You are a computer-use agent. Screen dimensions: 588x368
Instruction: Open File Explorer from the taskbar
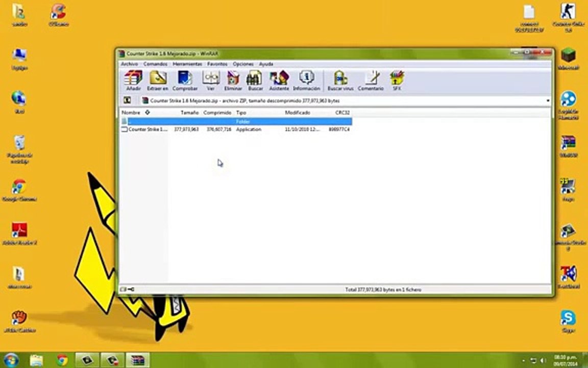pyautogui.click(x=36, y=360)
